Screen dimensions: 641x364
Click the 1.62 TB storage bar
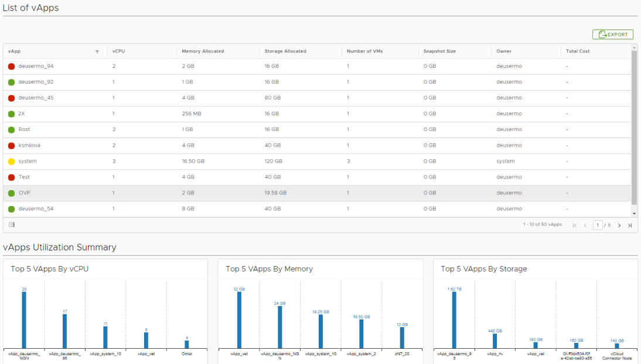coord(454,320)
